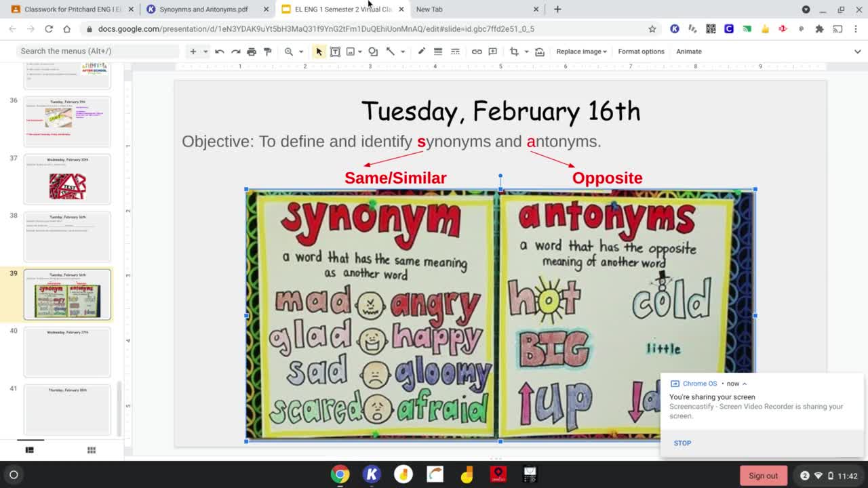Switch to the Synonyms and Antonyms.pdf tab
Screen dimensions: 868x488
click(203, 9)
